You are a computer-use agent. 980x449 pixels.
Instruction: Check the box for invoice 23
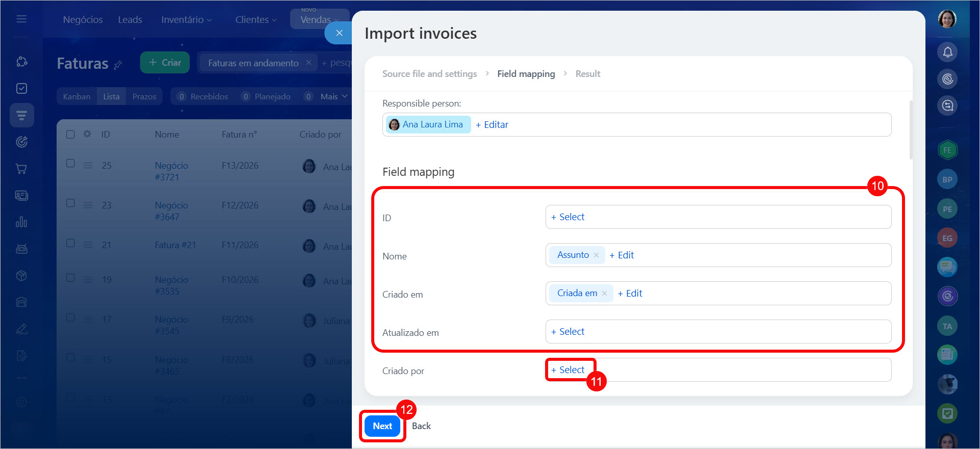pyautogui.click(x=70, y=203)
